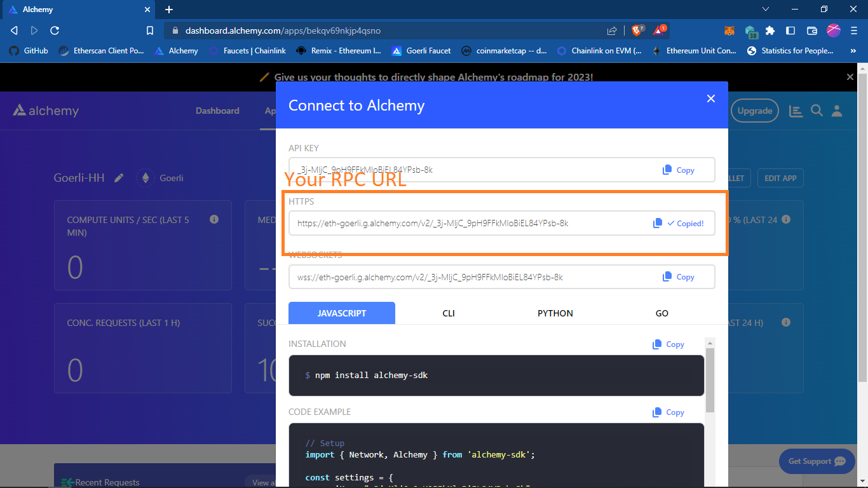Open the coinmarketcap bookmark
This screenshot has height=488, width=868.
tap(505, 51)
